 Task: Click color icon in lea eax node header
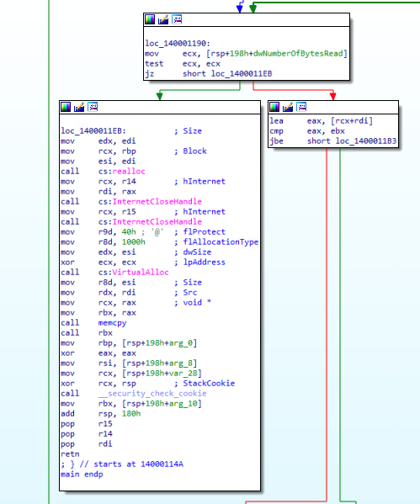click(x=274, y=107)
